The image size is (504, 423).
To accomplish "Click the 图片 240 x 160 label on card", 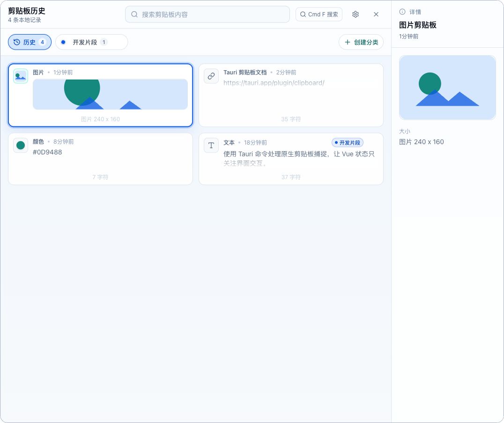I will [100, 119].
